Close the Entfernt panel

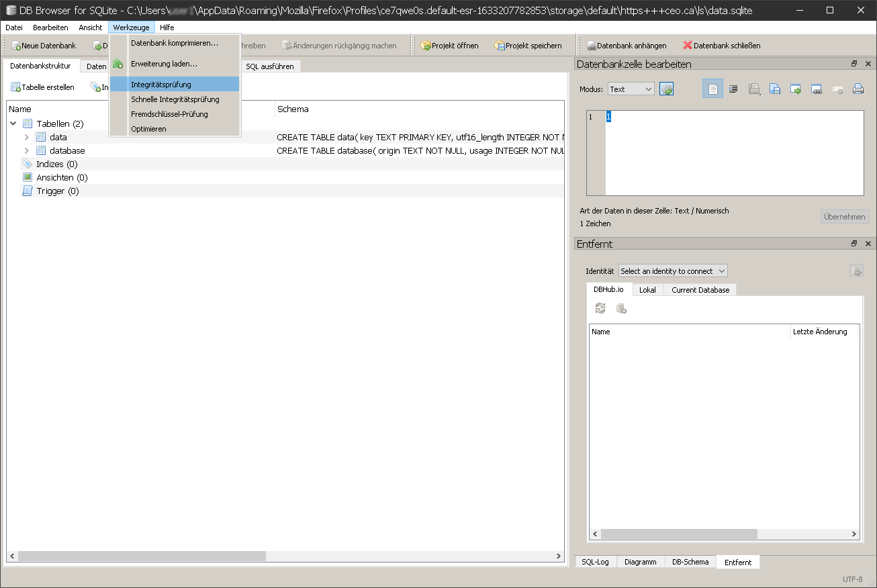tap(868, 244)
